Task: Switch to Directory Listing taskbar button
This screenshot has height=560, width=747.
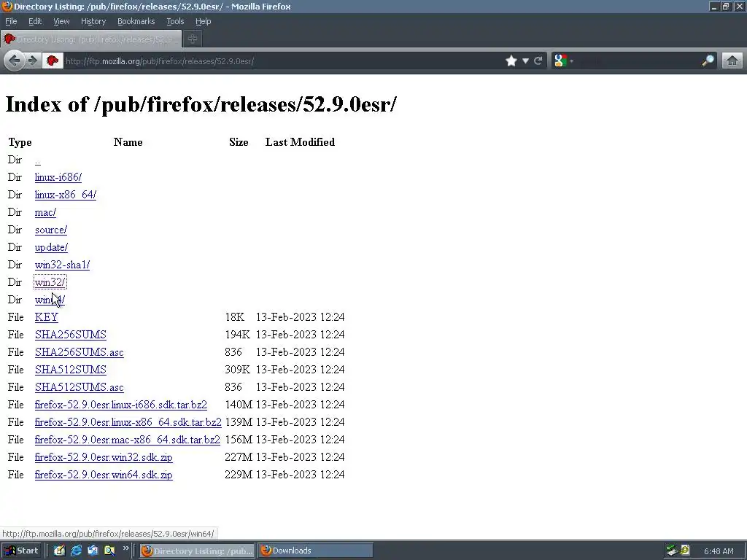Action: tap(197, 551)
